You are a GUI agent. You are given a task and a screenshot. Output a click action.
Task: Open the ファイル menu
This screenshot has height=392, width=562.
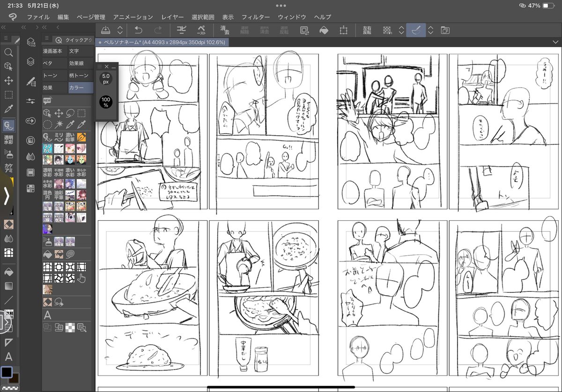tap(38, 17)
